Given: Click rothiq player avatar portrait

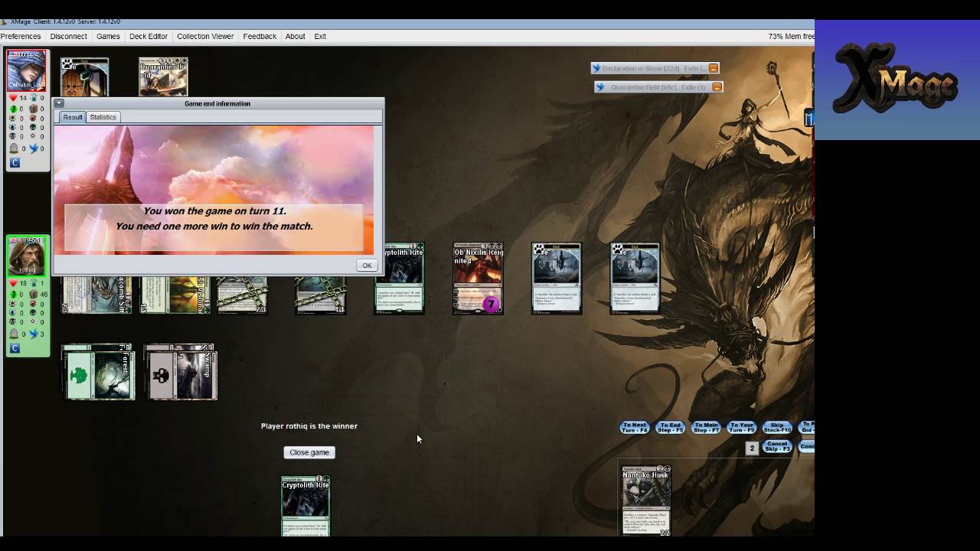Looking at the screenshot, I should [27, 256].
